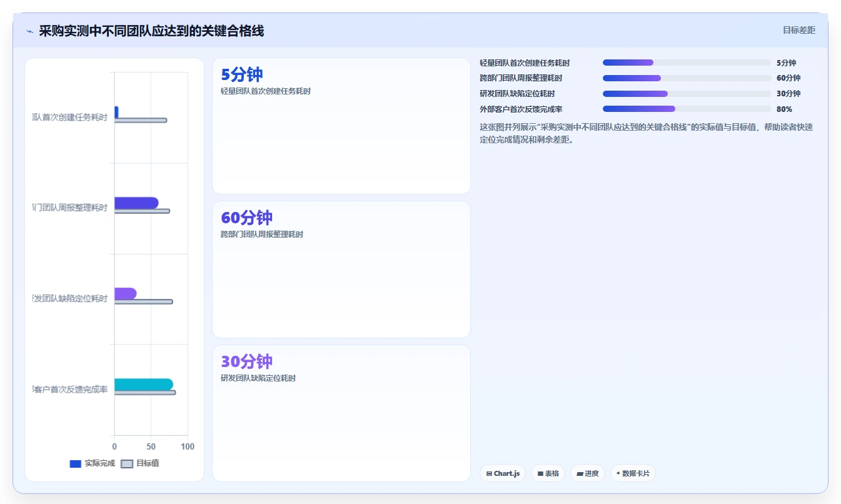841x504 pixels.
Task: Toggle the 实际完成 legend item
Action: pyautogui.click(x=93, y=463)
